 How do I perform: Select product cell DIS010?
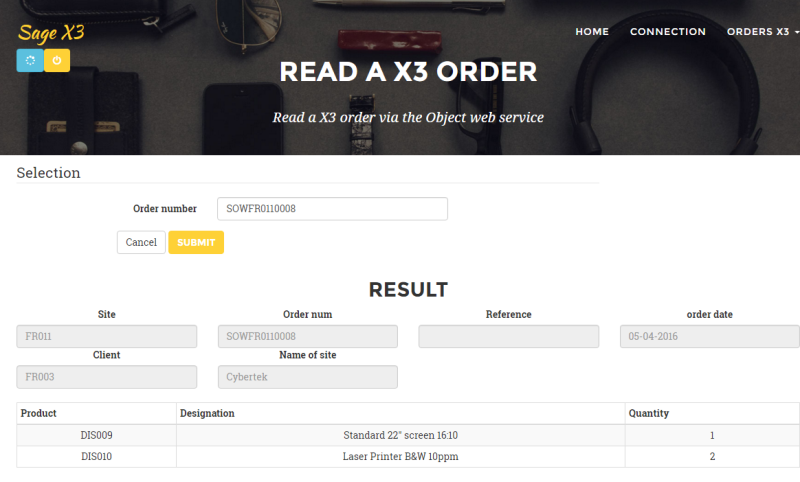pyautogui.click(x=96, y=456)
